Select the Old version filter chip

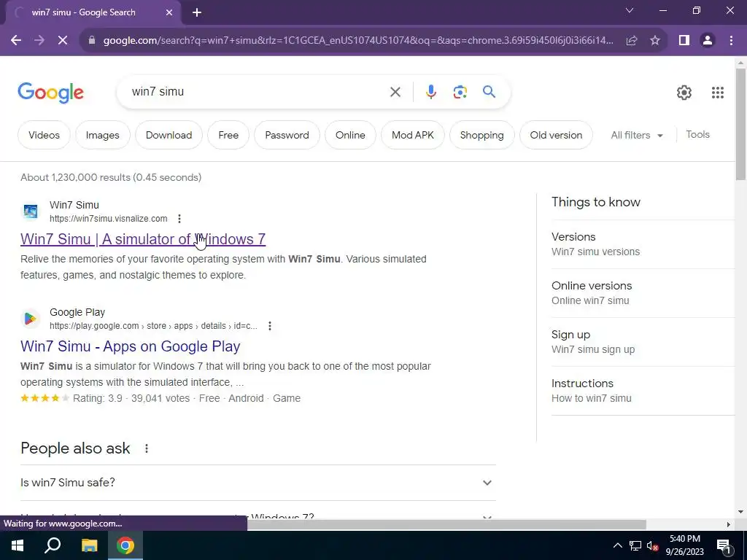point(556,135)
